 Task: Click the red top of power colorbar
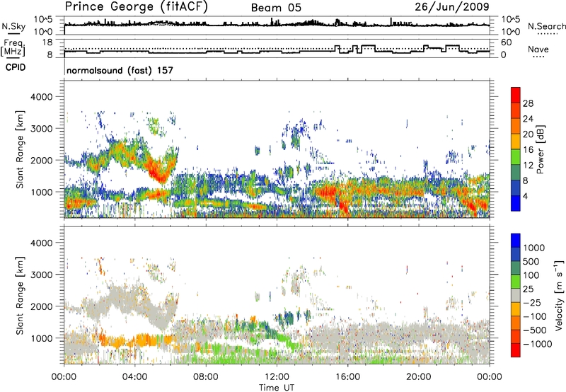click(x=516, y=95)
